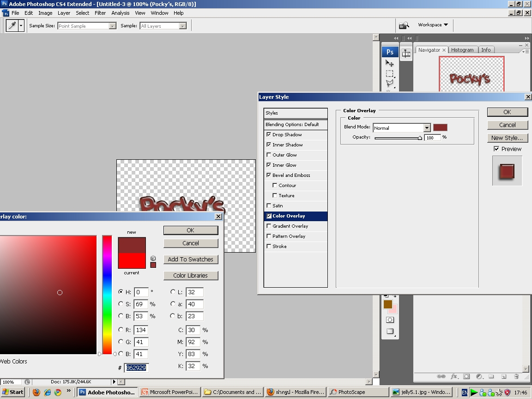Toggle Quick Mask mode icon

[390, 320]
